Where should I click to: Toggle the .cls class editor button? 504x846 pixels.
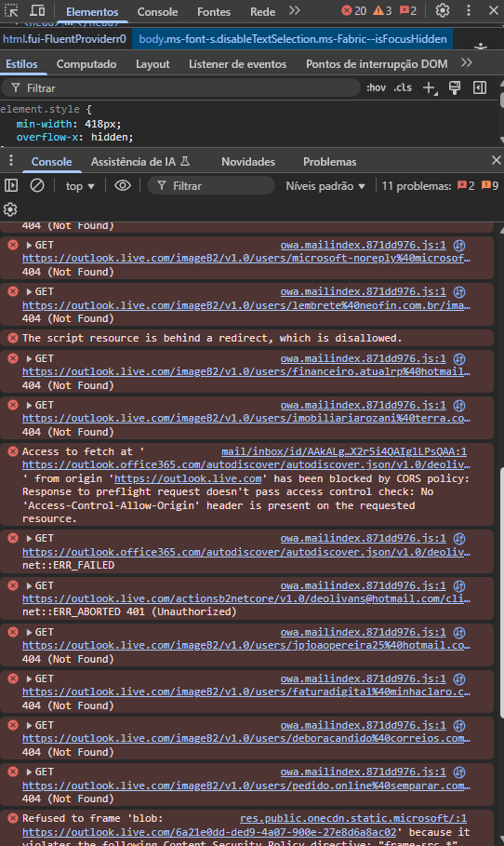[402, 87]
